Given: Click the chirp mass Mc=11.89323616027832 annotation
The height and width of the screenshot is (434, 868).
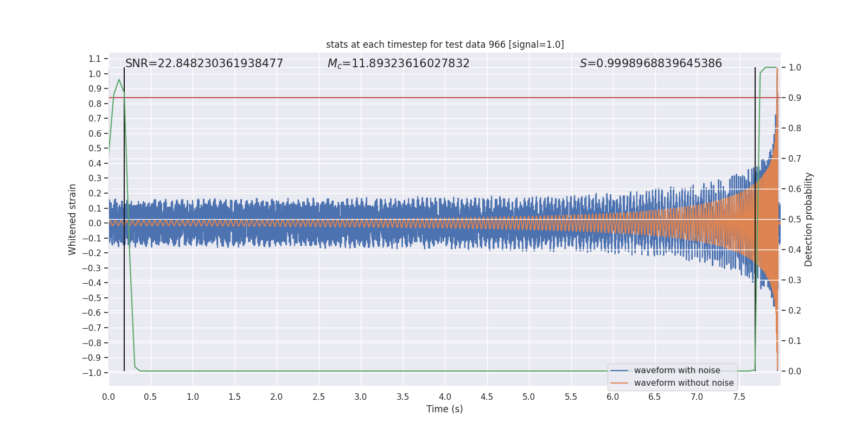Looking at the screenshot, I should [x=398, y=63].
